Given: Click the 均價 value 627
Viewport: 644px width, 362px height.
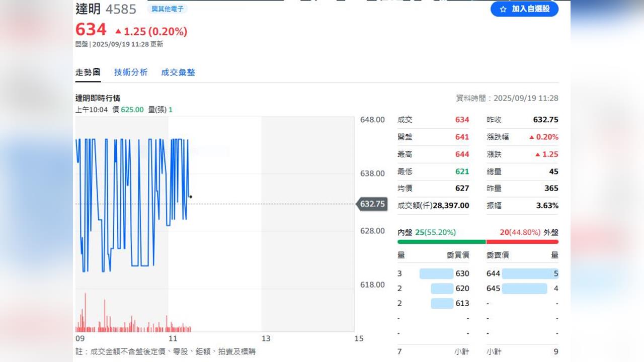Looking at the screenshot, I should 462,188.
